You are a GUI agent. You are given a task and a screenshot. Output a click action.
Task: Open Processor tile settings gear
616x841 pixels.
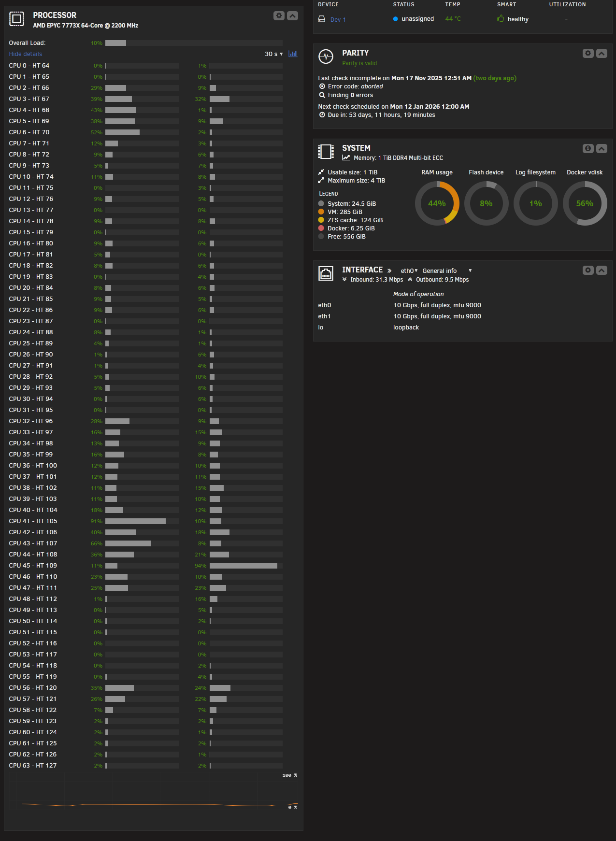[x=279, y=15]
